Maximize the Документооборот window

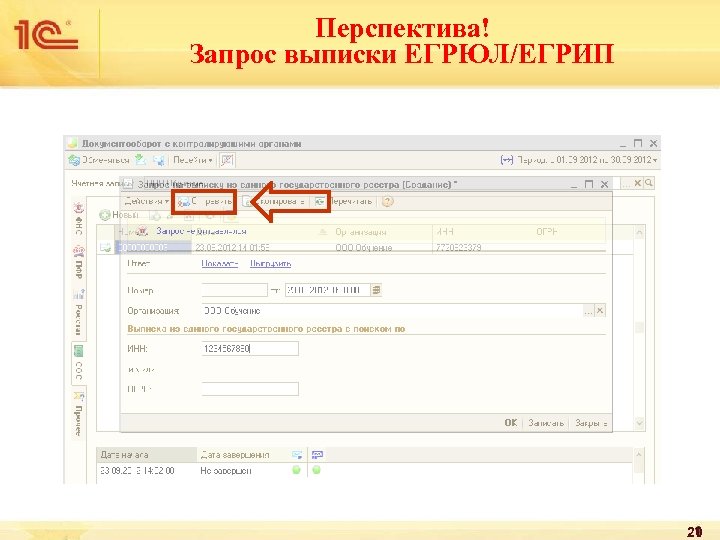(638, 144)
